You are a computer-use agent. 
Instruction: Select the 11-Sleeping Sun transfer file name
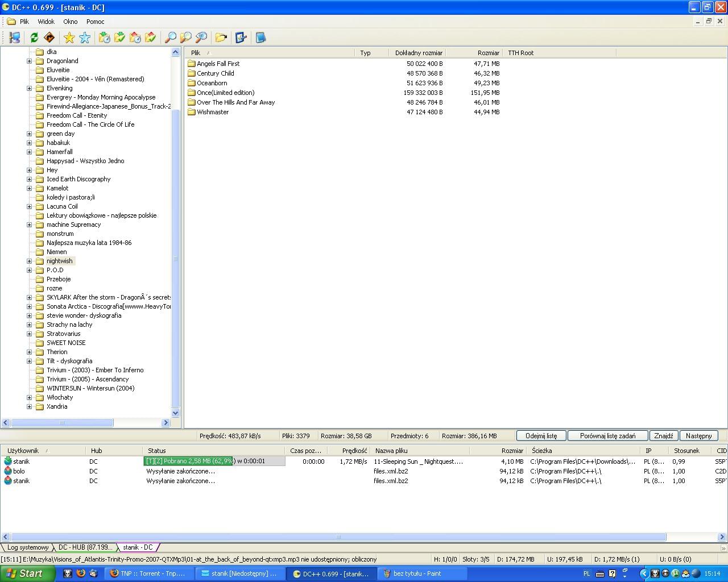(x=419, y=462)
